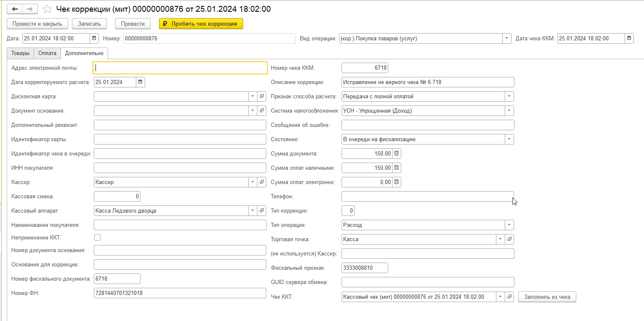Add document to favorites with star
This screenshot has height=321, width=644.
point(48,9)
